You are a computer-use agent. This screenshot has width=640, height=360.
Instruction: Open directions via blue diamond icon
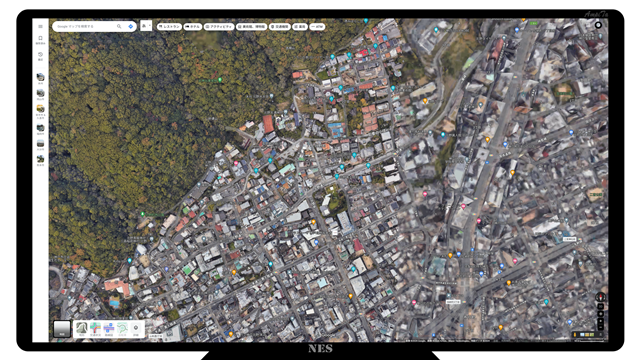tap(131, 27)
